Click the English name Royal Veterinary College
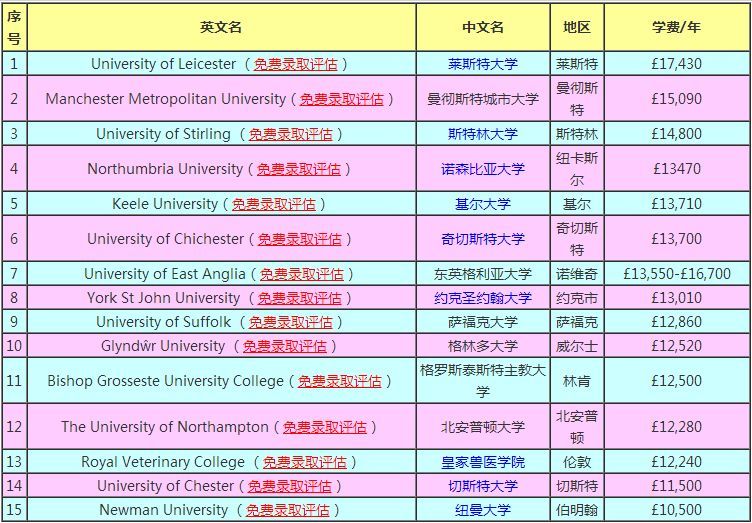 click(x=163, y=462)
